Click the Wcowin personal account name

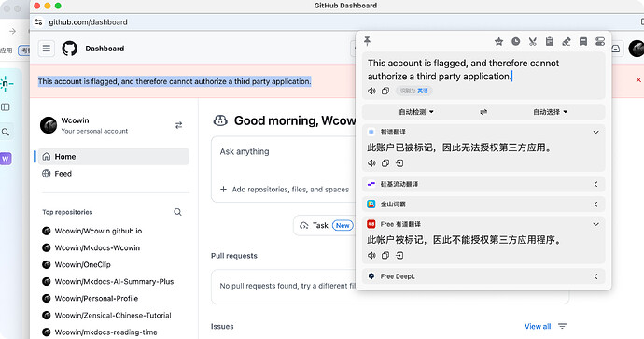[76, 120]
